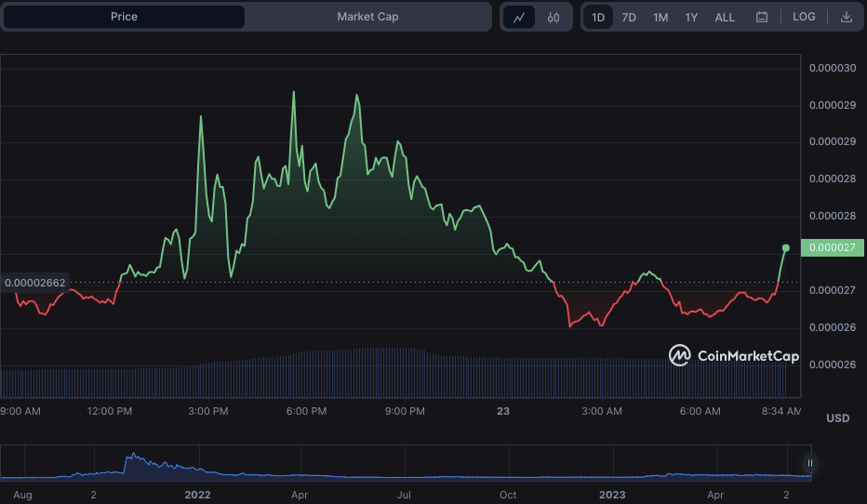Click the download chart icon
Screen dimensions: 867x504
pos(847,17)
